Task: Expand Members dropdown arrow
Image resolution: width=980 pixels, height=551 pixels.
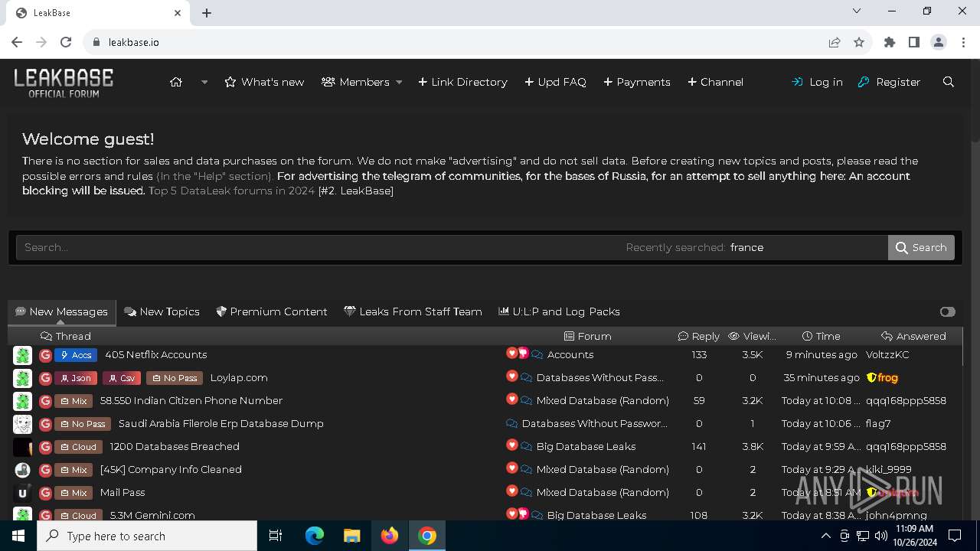Action: 399,82
